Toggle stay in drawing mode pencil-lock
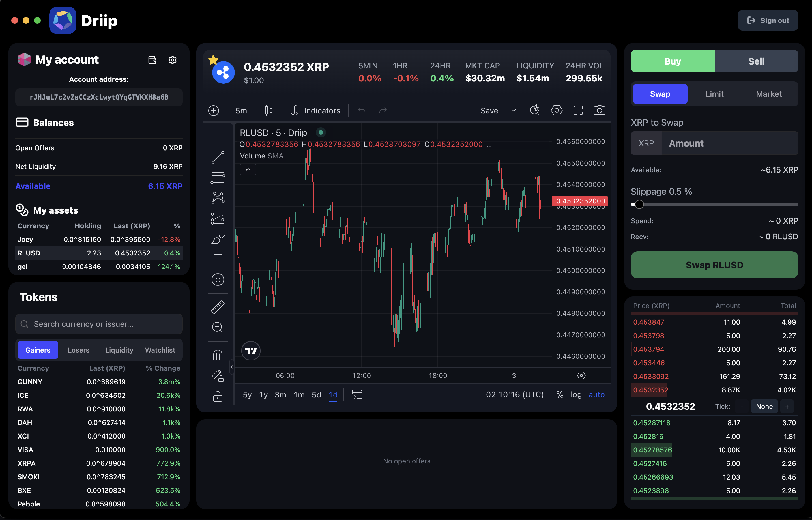 [218, 376]
